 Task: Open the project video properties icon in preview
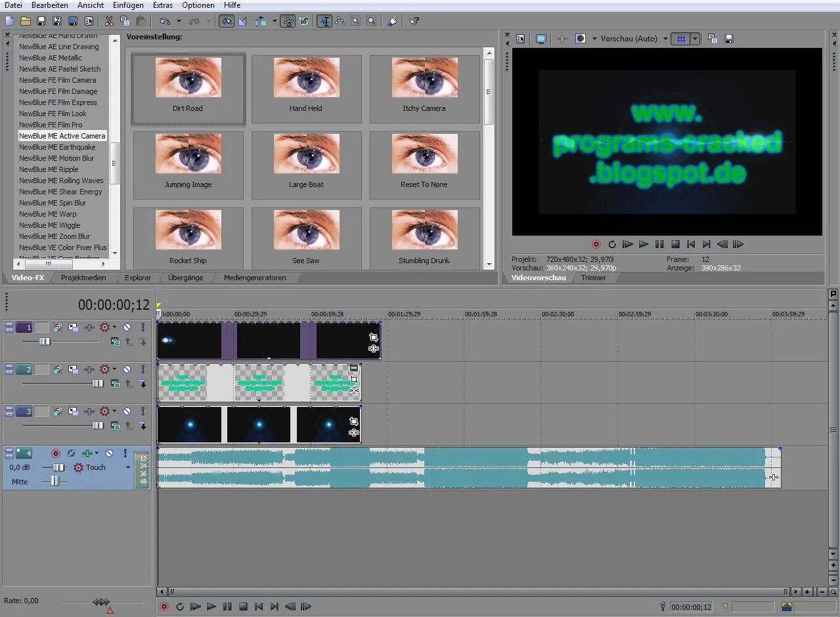pos(520,39)
